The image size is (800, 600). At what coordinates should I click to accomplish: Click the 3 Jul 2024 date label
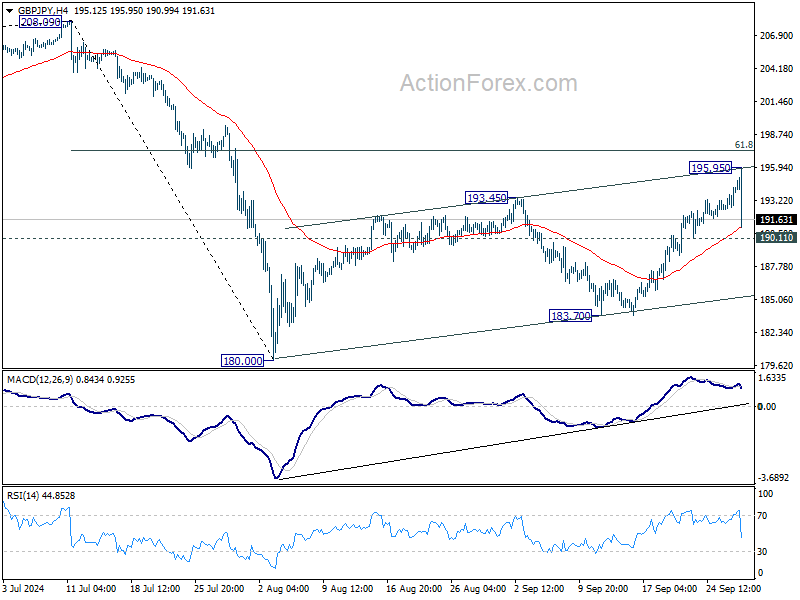[23, 588]
